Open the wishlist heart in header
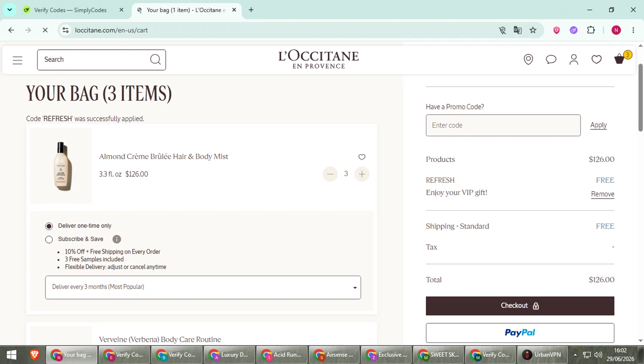The width and height of the screenshot is (644, 364). tap(597, 59)
